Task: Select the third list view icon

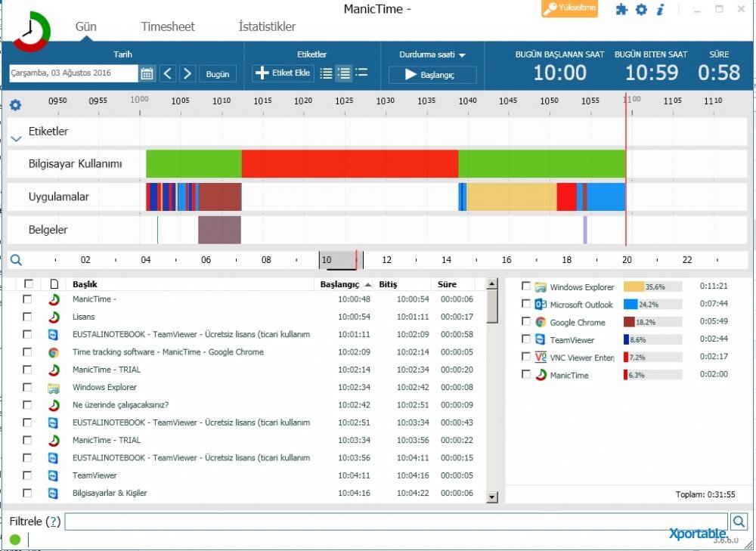Action: (x=361, y=73)
